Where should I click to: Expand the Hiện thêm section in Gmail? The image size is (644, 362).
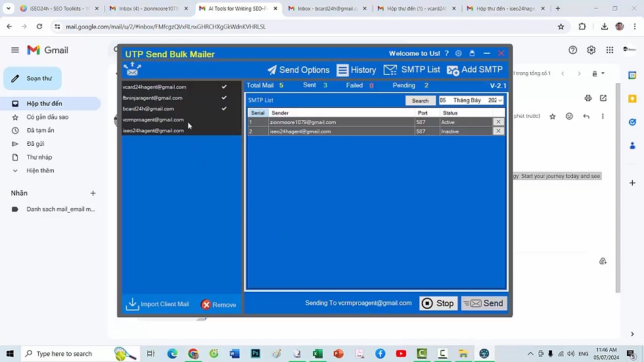(40, 171)
